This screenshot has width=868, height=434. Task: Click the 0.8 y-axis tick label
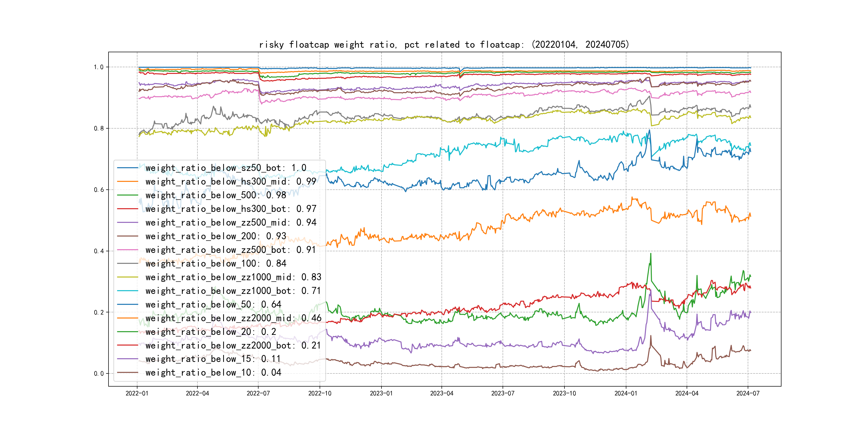(x=99, y=128)
